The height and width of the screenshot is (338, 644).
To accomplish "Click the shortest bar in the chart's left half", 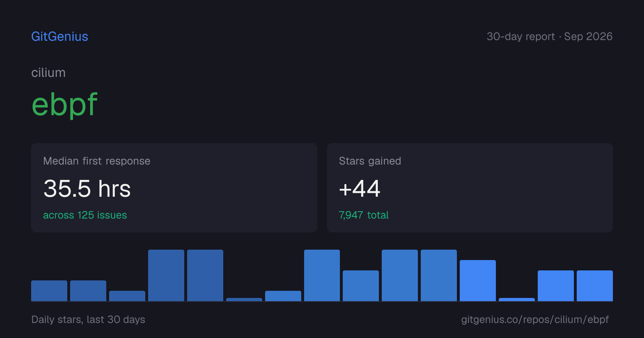I will point(244,299).
